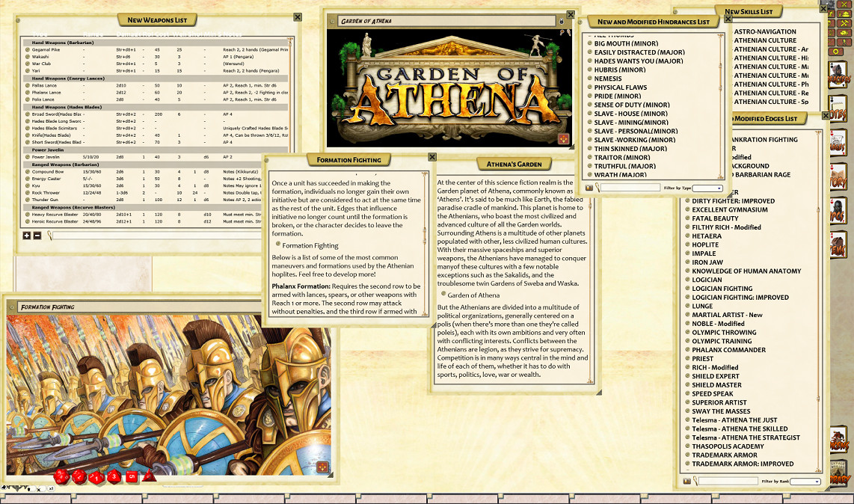
Task: Select the pointer tool beneath the Formation Fighting painting
Action: point(28,488)
